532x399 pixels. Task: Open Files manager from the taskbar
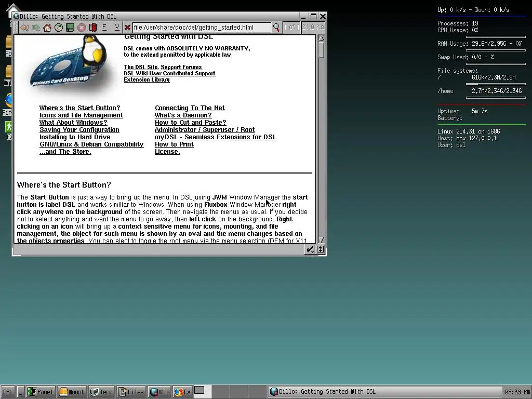131,392
